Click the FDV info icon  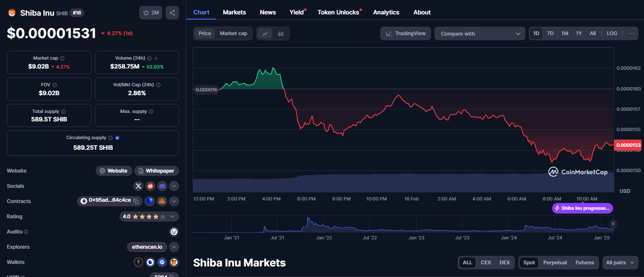55,85
